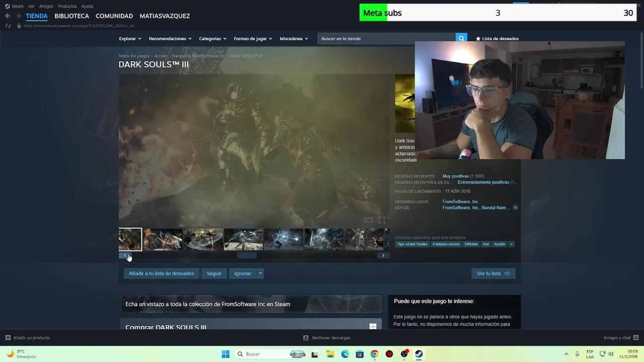Open the Steam menu
Screen dimensions: 644x362
[x=18, y=6]
